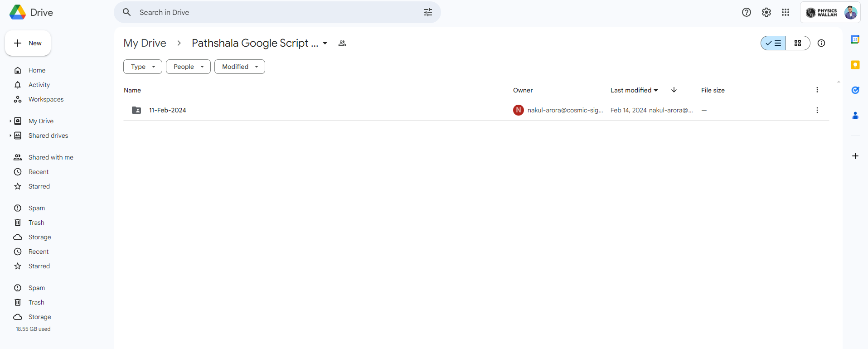Open the Pathshala folder dropdown arrow
The width and height of the screenshot is (868, 349).
pos(325,44)
